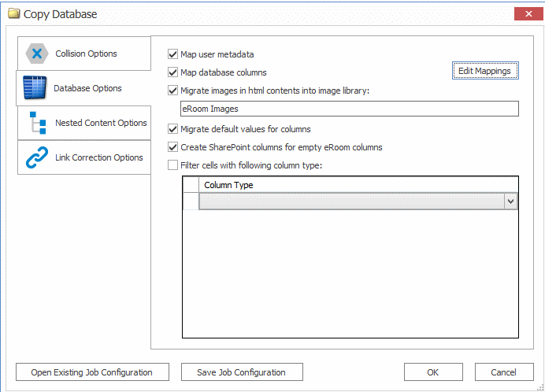Toggle Map database columns checkbox
Screen dimensions: 545x392
(172, 72)
